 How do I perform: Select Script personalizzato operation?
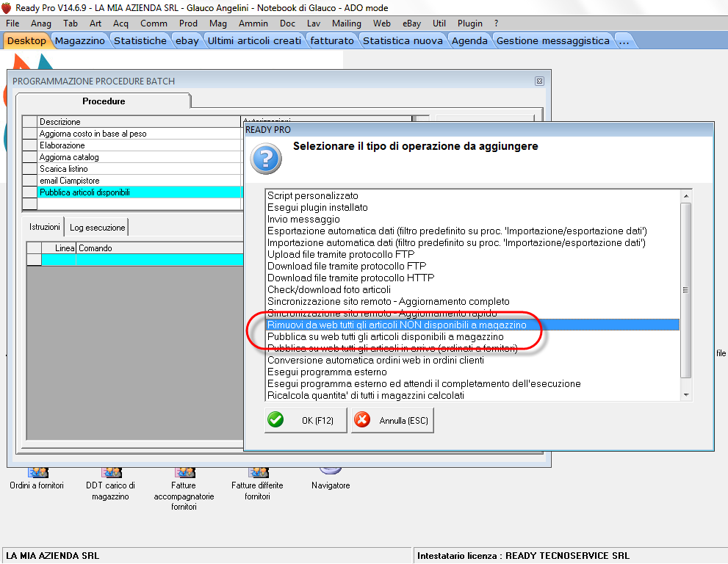click(472, 196)
